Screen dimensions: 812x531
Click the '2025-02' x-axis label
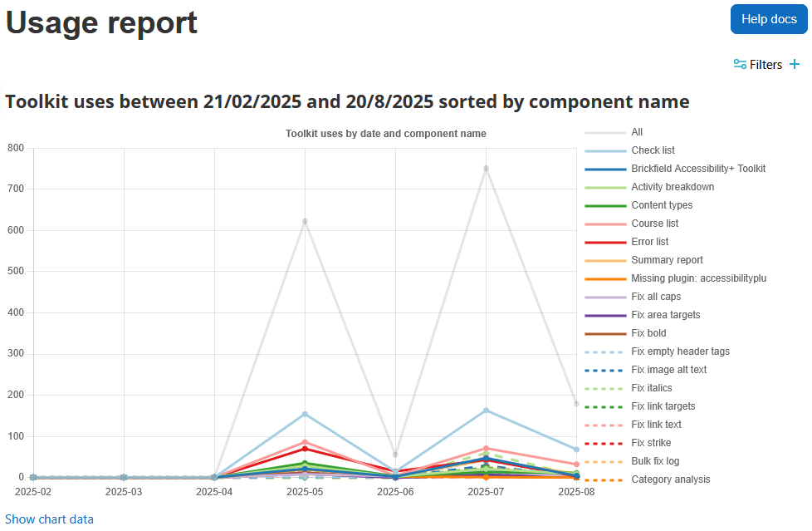point(33,492)
